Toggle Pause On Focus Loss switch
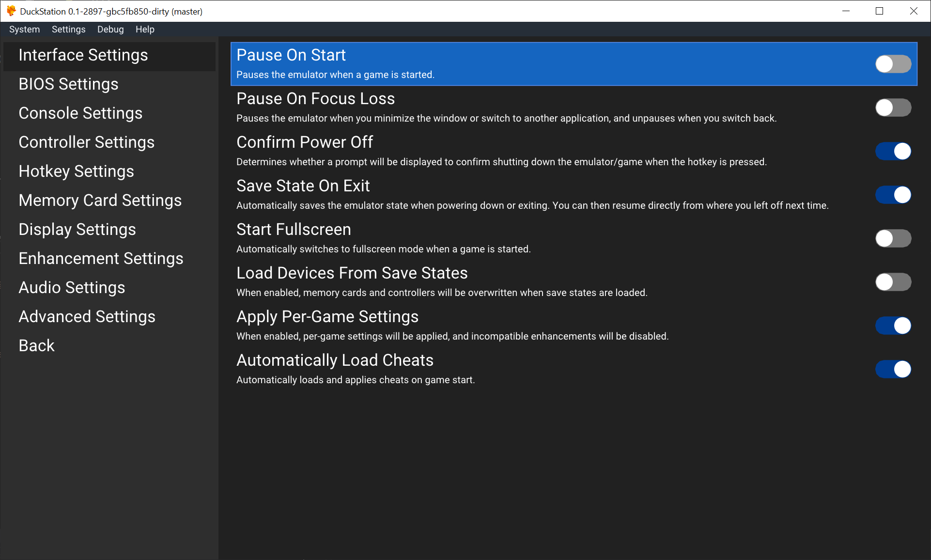The height and width of the screenshot is (560, 931). (893, 108)
